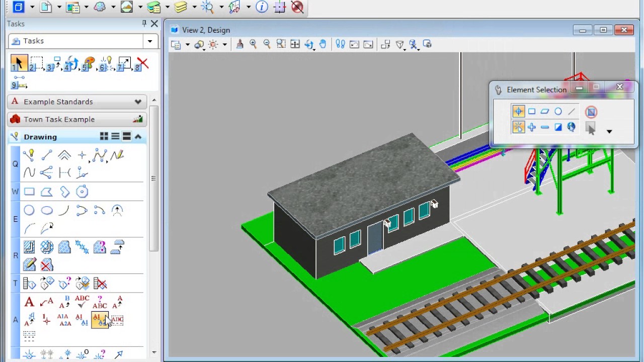The width and height of the screenshot is (644, 362).
Task: Set selection mode to Invert
Action: [558, 127]
